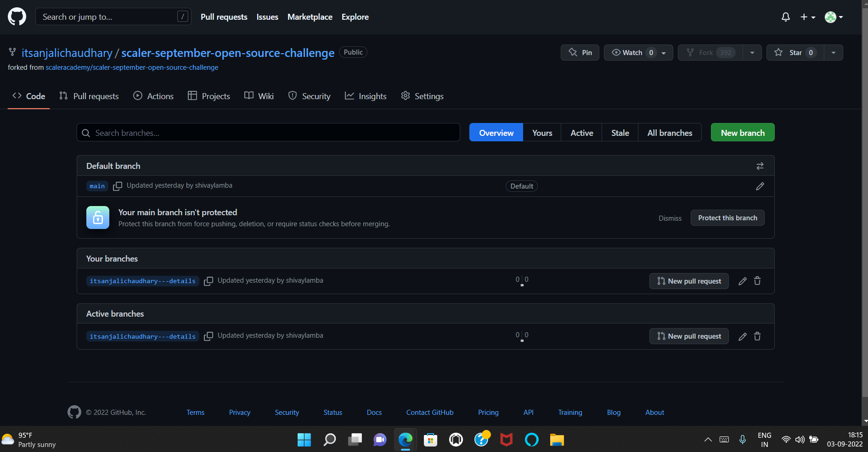Open the Star dropdown arrow
This screenshot has height=452, width=868.
pos(834,52)
